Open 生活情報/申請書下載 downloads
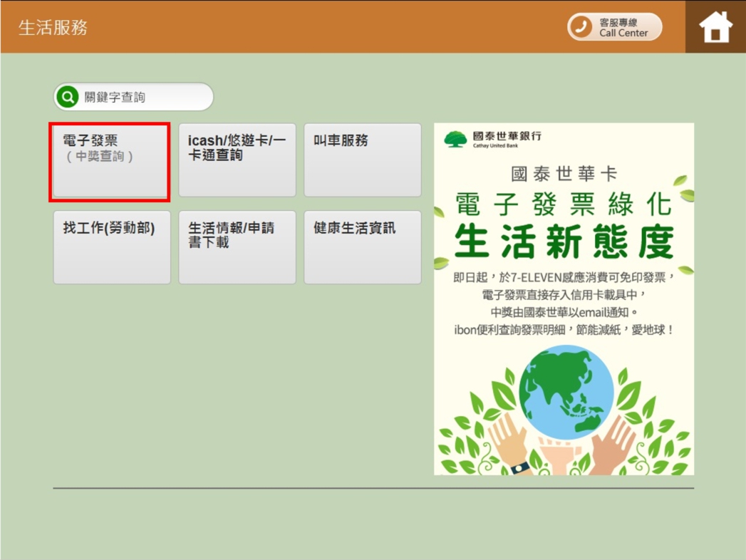The width and height of the screenshot is (746, 560). (237, 247)
